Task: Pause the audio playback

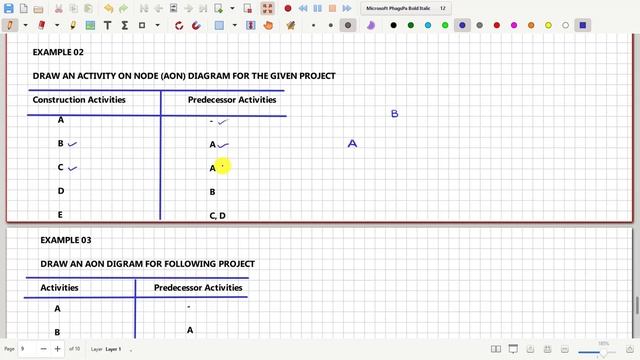Action: click(x=318, y=8)
